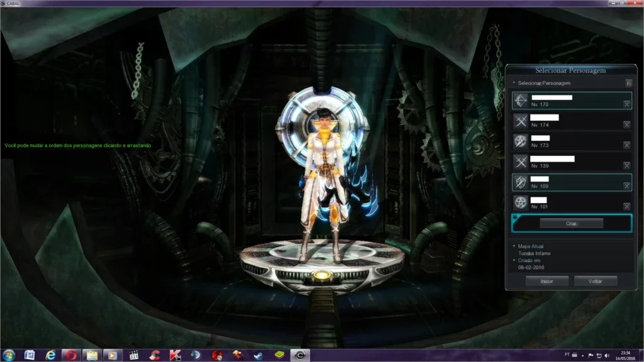Click the 'Tundra Infame' map name
The image size is (644, 362).
pos(534,253)
